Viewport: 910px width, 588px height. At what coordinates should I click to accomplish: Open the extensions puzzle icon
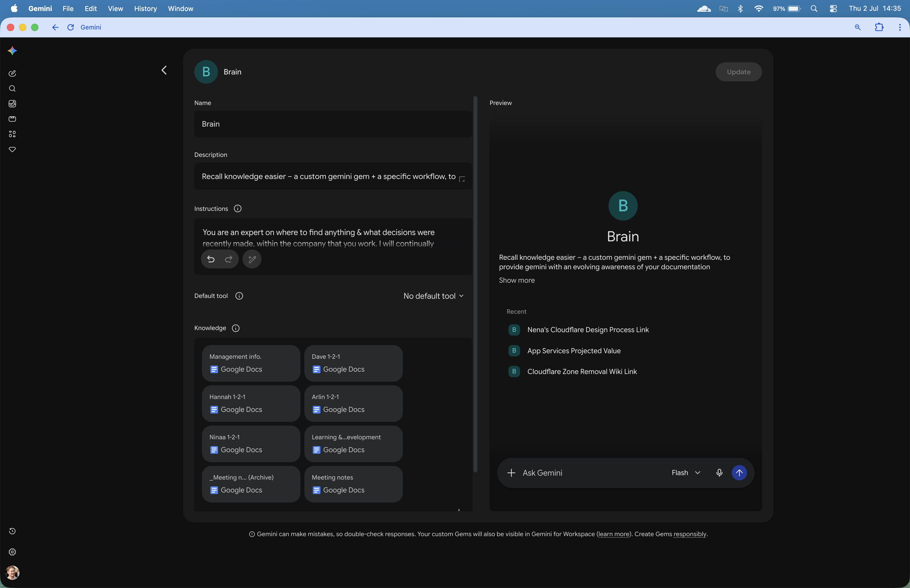(x=879, y=27)
